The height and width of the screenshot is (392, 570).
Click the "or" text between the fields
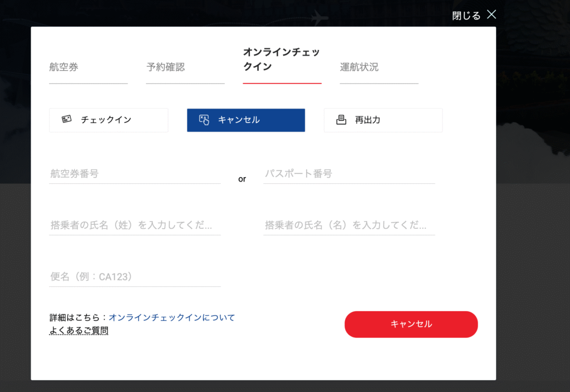click(242, 179)
